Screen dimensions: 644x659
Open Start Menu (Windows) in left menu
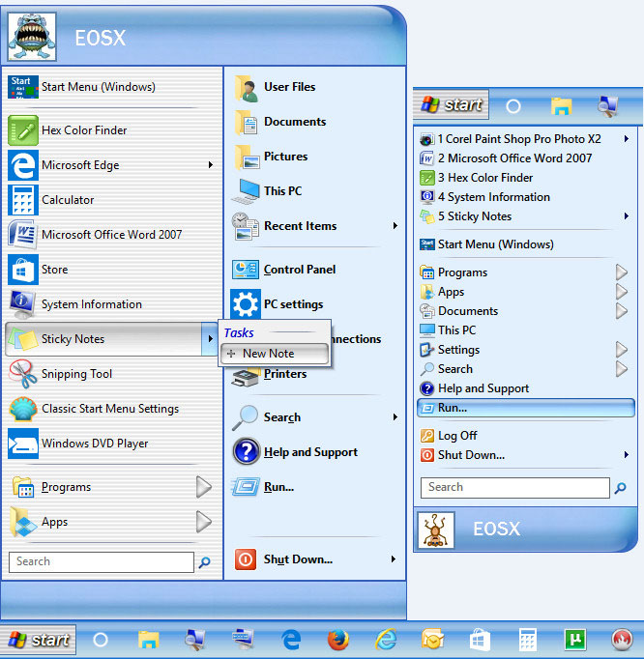coord(111,87)
